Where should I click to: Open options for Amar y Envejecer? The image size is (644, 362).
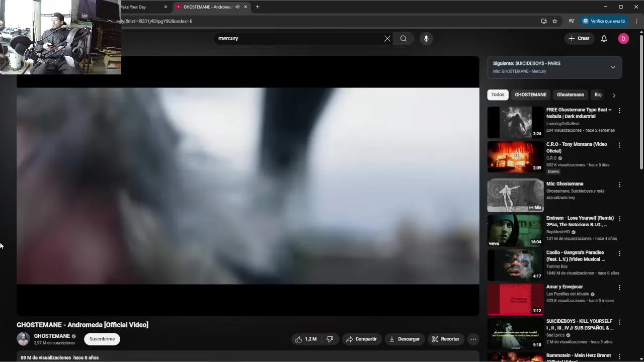click(x=619, y=288)
